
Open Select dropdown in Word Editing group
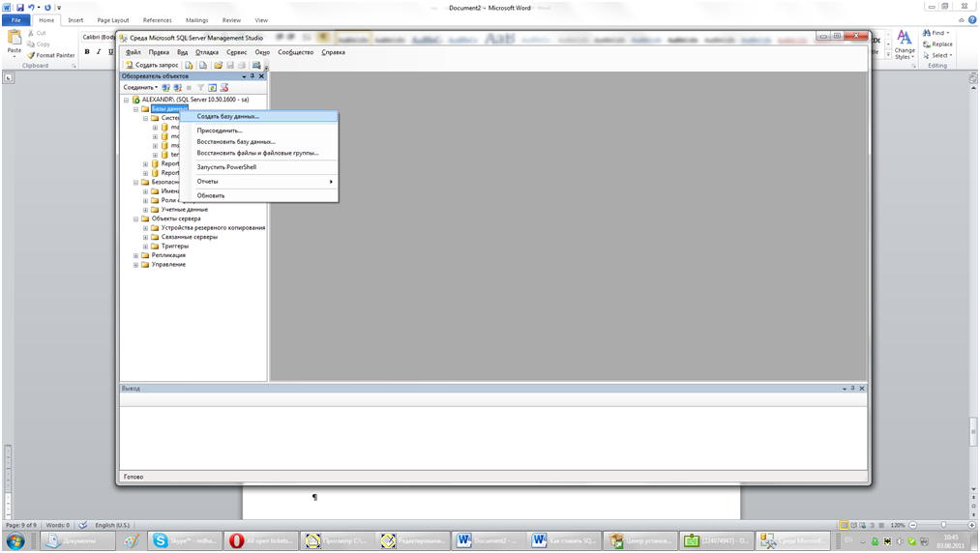[x=938, y=56]
